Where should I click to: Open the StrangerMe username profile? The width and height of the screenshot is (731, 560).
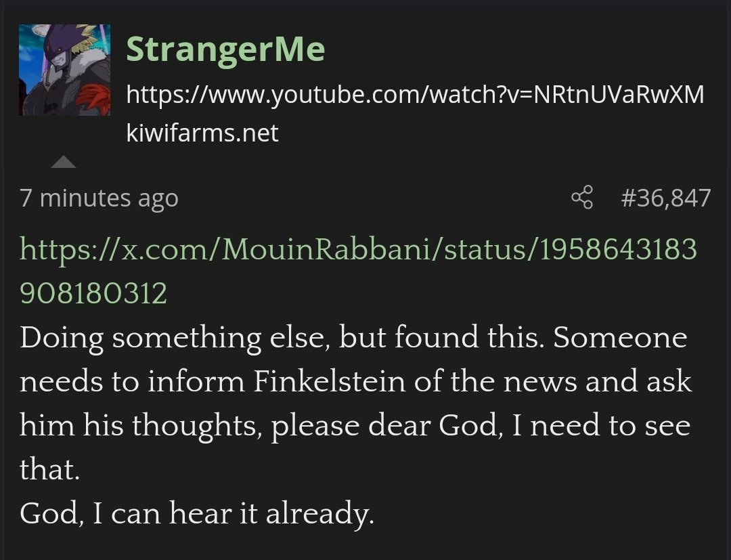[225, 49]
